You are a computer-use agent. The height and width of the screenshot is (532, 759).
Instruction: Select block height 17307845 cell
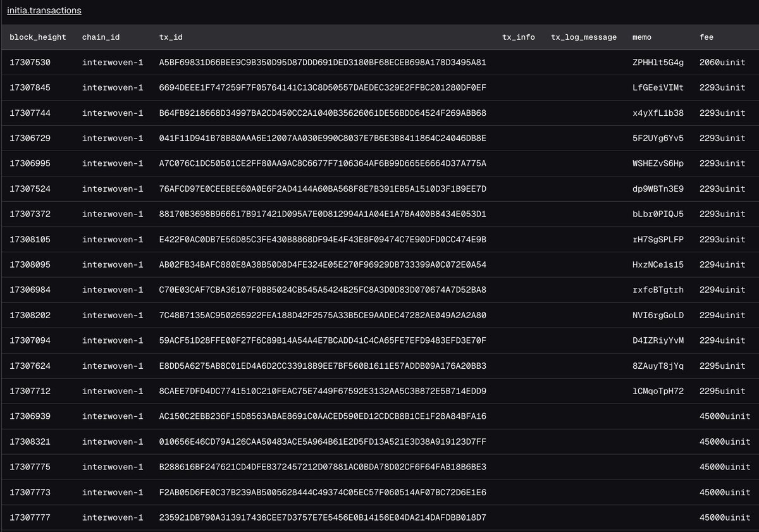[30, 88]
